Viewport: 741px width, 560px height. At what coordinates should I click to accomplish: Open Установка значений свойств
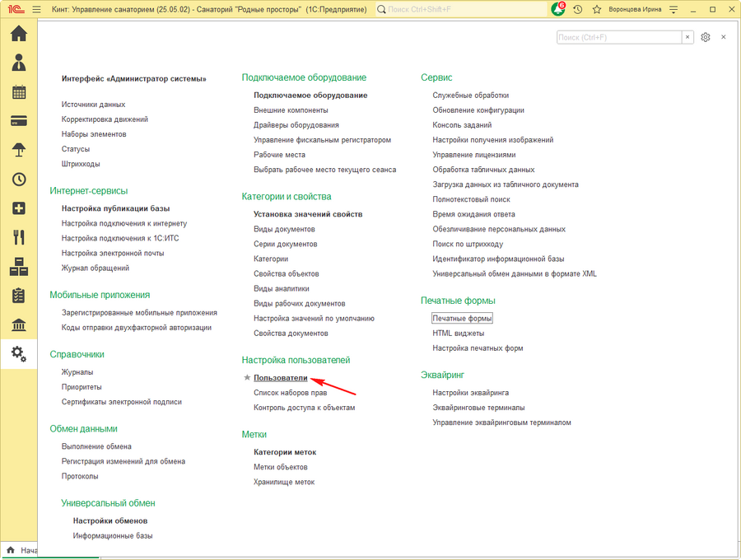click(308, 214)
